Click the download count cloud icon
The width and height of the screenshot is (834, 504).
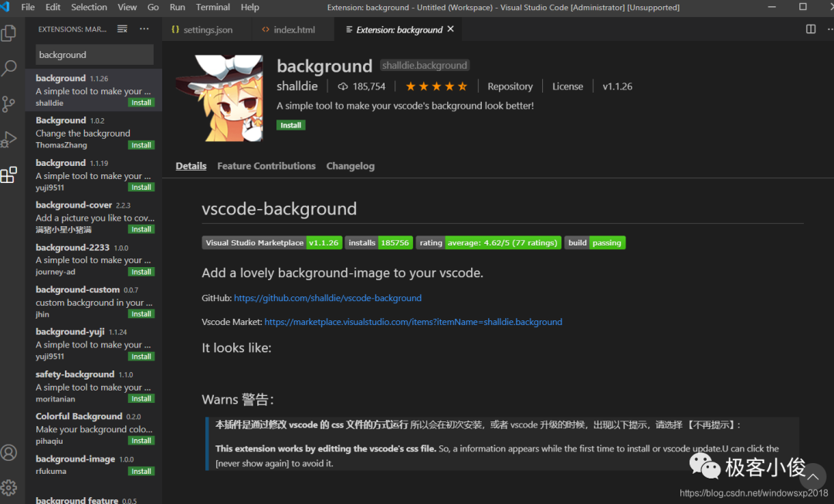(343, 86)
